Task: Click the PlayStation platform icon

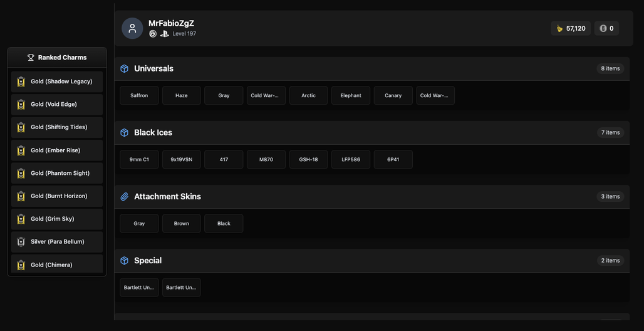Action: point(164,34)
